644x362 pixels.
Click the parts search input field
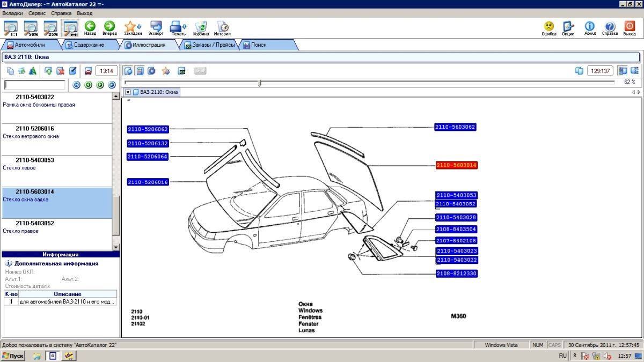pos(35,85)
